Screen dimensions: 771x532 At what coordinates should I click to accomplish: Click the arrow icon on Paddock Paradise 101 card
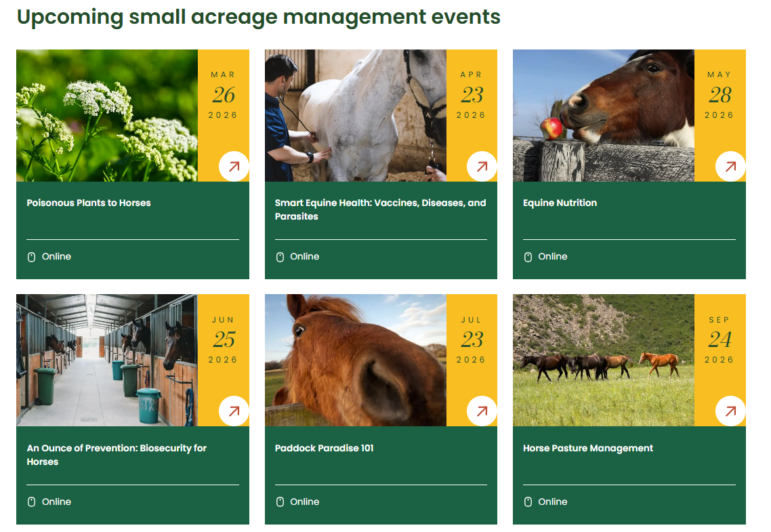[482, 411]
